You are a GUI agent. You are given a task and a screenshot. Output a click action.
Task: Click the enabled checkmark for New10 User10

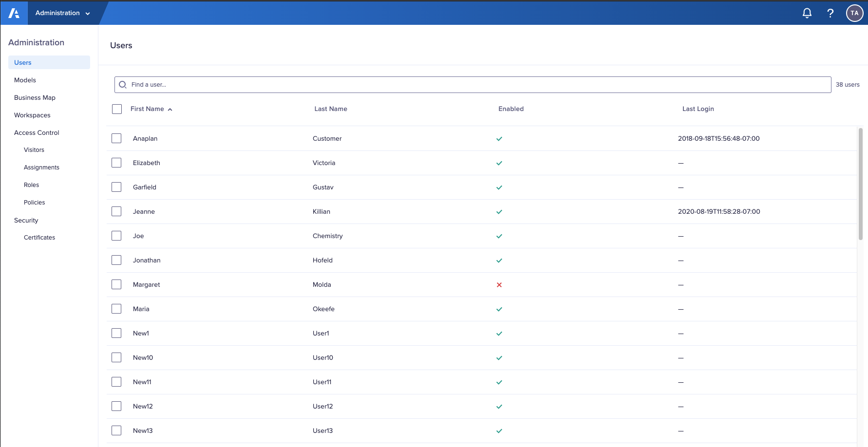click(x=499, y=358)
